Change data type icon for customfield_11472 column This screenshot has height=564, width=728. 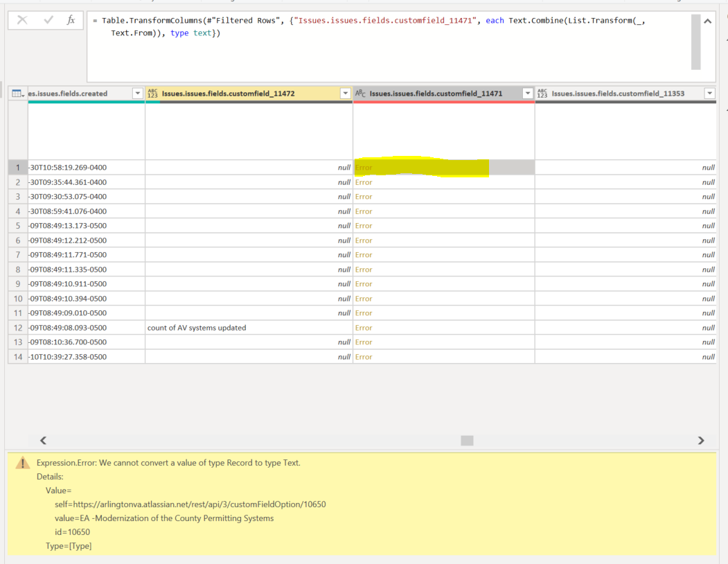(x=152, y=94)
